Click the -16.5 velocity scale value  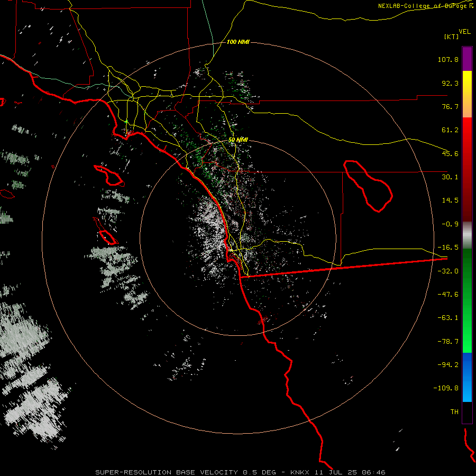(448, 248)
